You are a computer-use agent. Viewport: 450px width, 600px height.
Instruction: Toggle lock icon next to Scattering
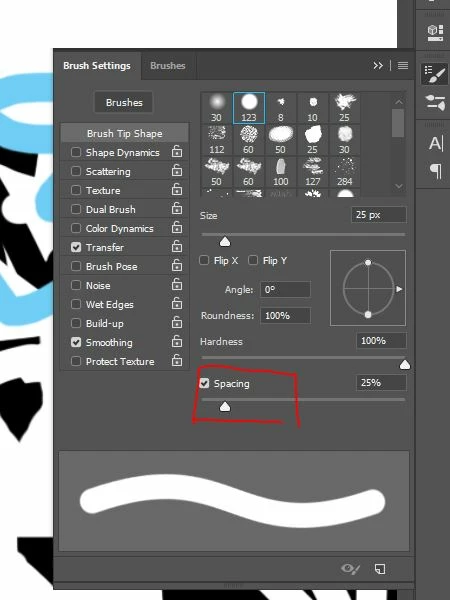[x=177, y=170]
